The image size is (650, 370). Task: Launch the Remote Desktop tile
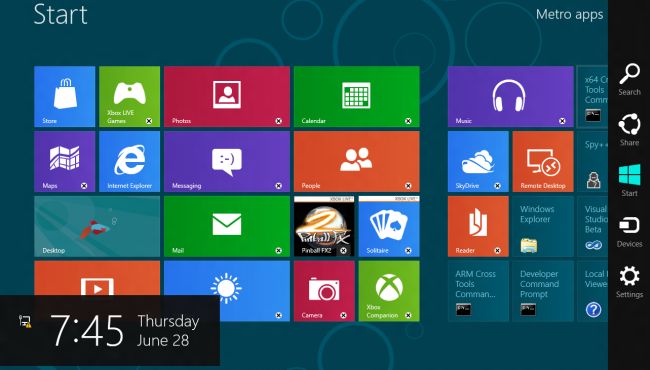(543, 162)
